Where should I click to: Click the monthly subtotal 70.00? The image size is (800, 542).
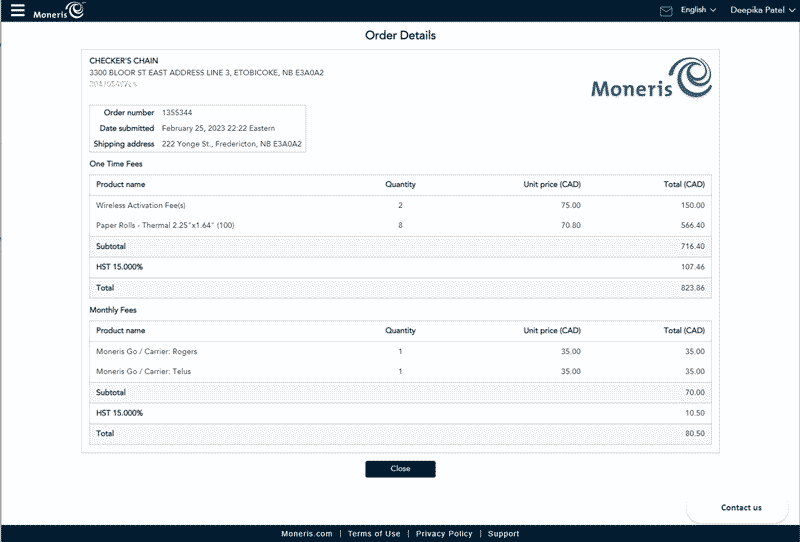(x=695, y=392)
